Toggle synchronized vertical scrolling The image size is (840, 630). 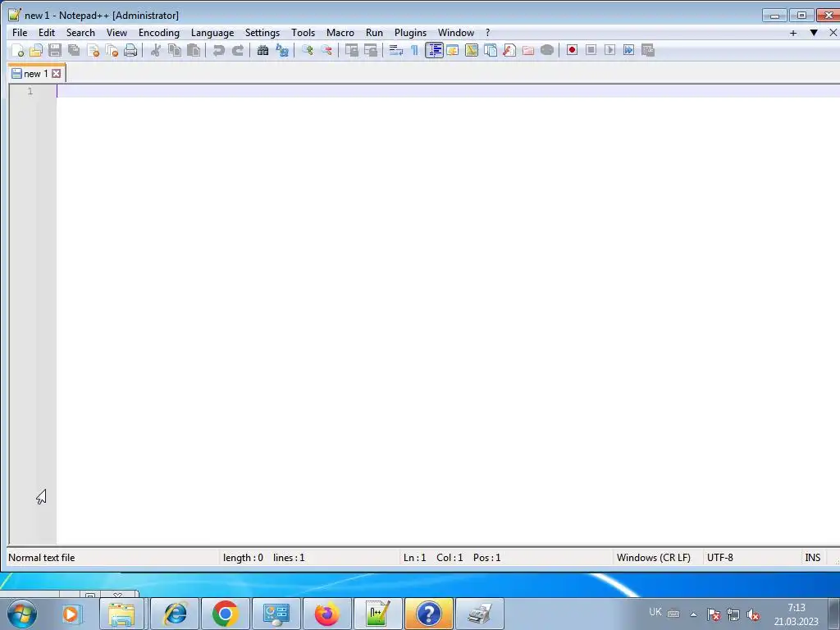352,50
